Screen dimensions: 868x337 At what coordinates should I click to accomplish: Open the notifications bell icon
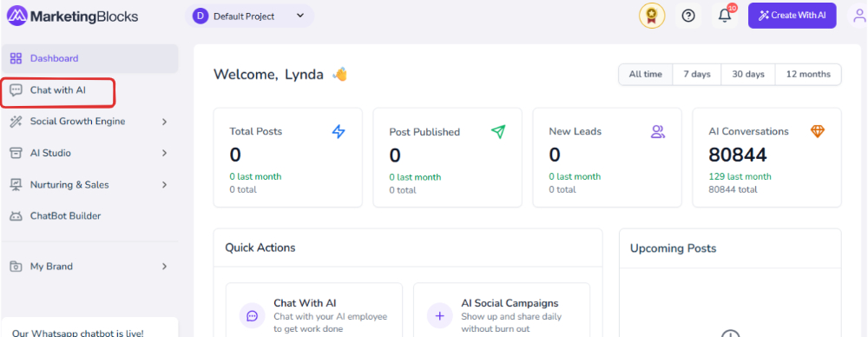click(x=725, y=16)
